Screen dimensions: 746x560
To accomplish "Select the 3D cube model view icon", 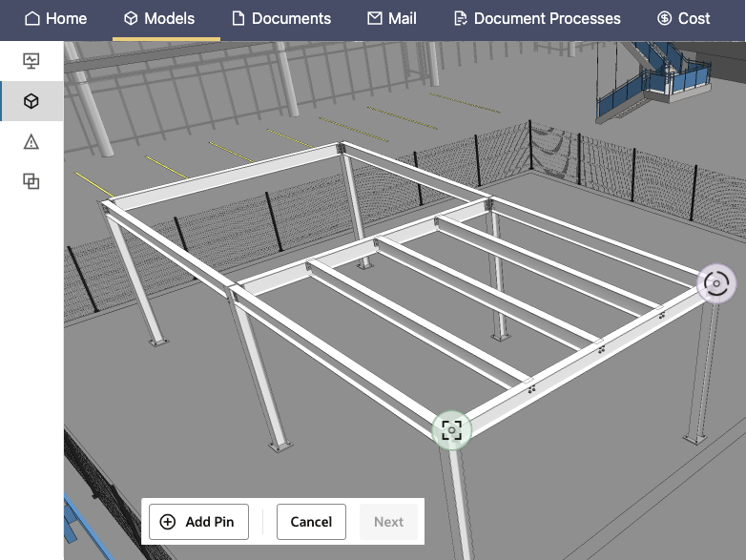I will tap(31, 101).
